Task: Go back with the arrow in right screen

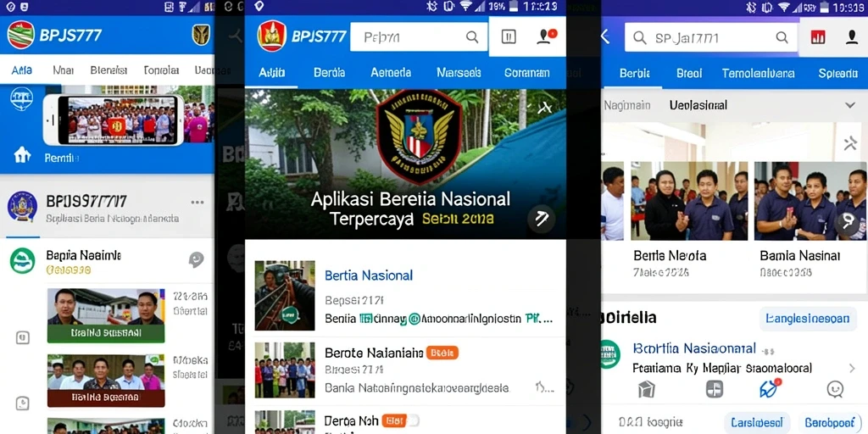Action: click(x=605, y=37)
